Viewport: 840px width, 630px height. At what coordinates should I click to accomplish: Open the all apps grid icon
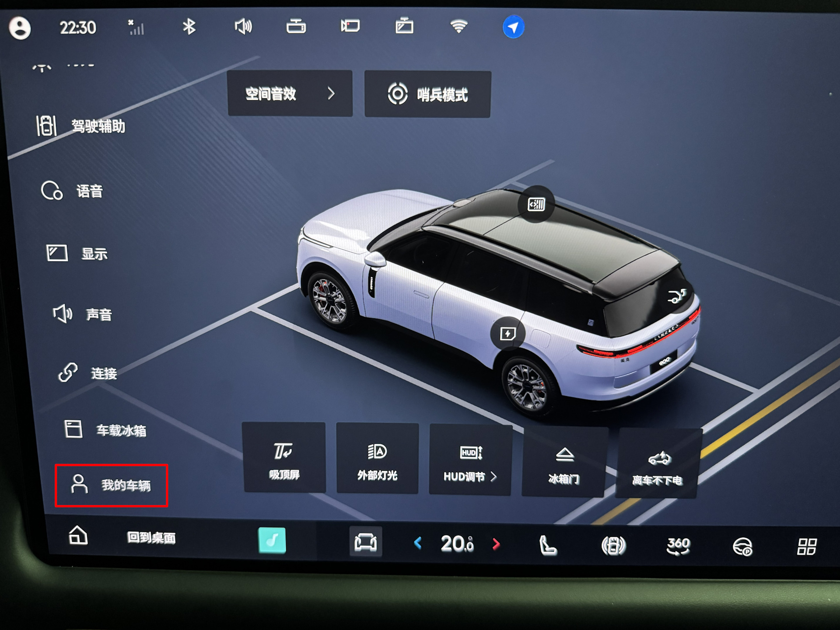806,547
